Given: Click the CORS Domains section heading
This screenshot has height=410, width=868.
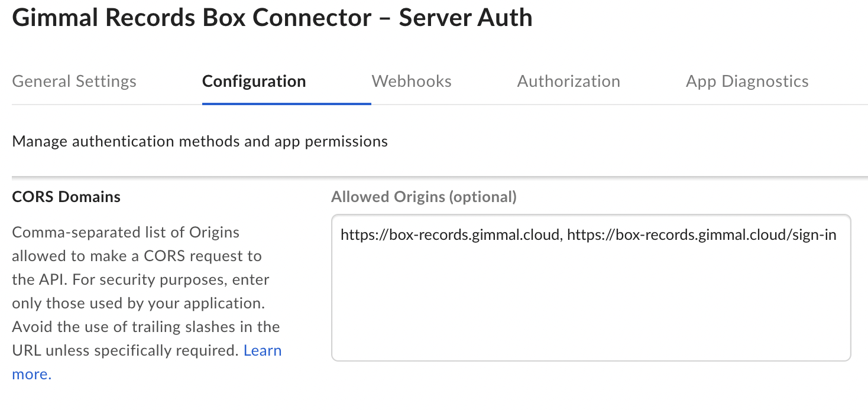Looking at the screenshot, I should pos(66,196).
